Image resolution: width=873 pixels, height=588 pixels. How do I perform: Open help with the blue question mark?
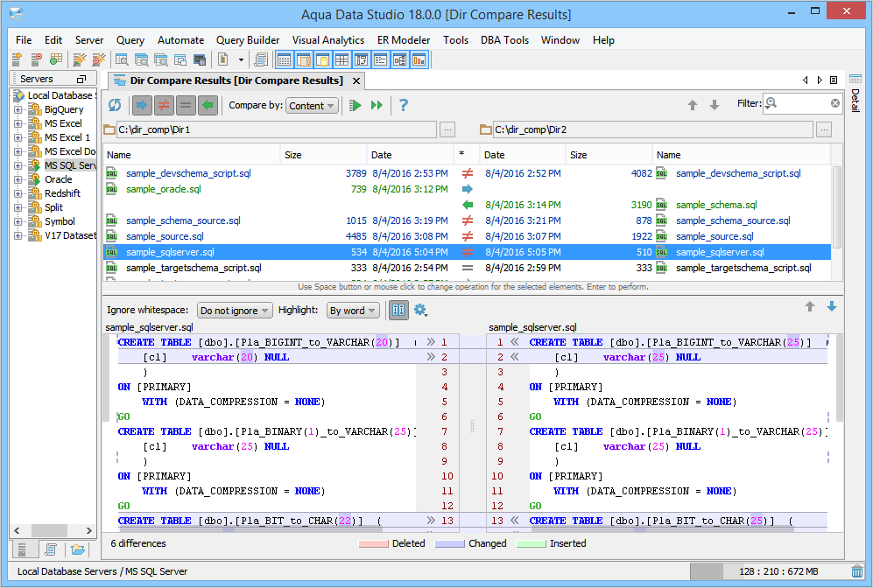coord(404,105)
